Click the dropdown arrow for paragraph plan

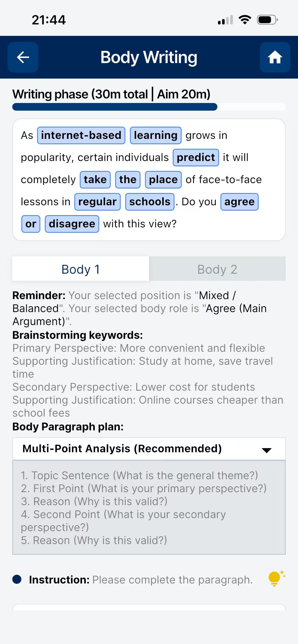266,450
